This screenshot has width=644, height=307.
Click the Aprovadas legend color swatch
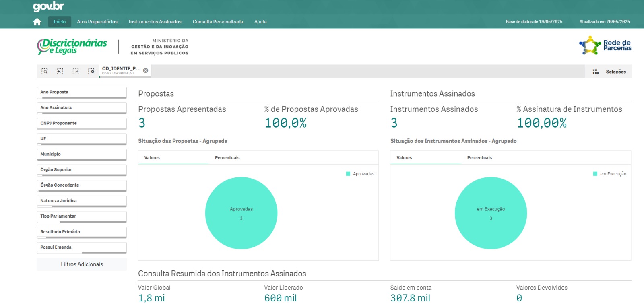(348, 174)
